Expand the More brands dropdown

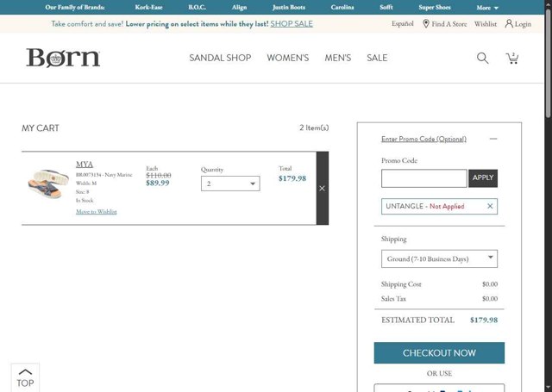(x=487, y=8)
